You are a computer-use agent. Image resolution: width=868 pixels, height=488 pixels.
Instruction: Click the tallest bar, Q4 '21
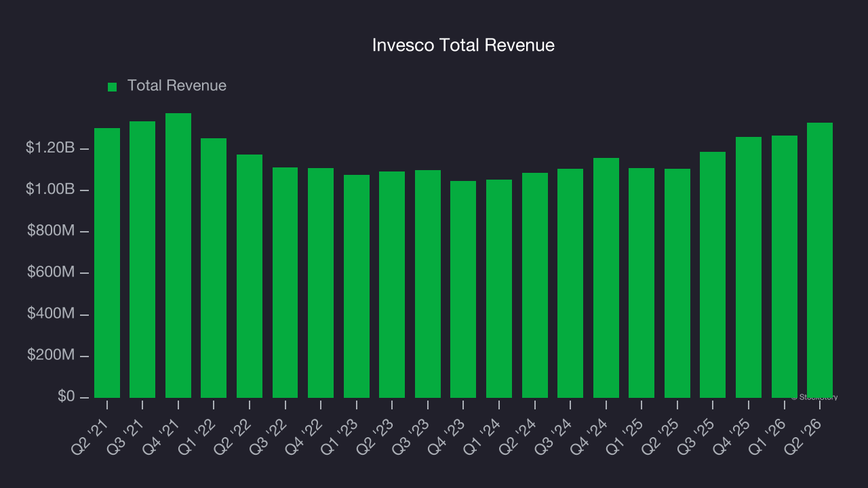(x=178, y=256)
